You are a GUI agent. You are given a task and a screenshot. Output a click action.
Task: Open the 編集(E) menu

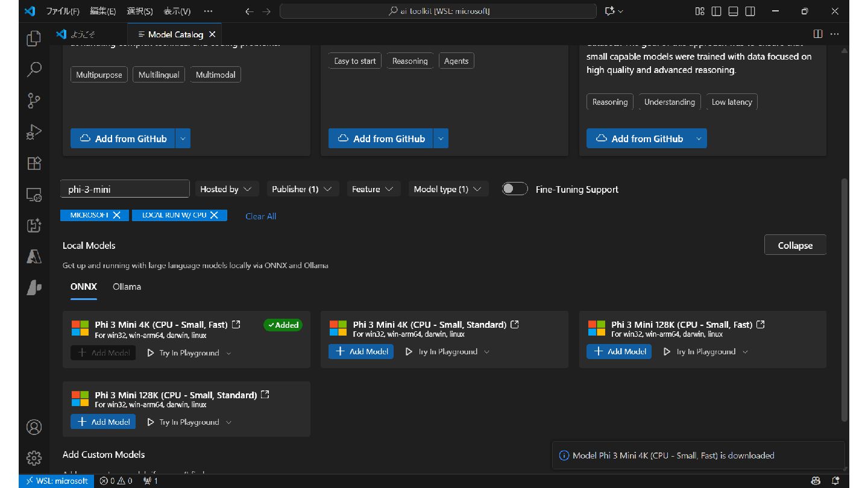coord(103,11)
